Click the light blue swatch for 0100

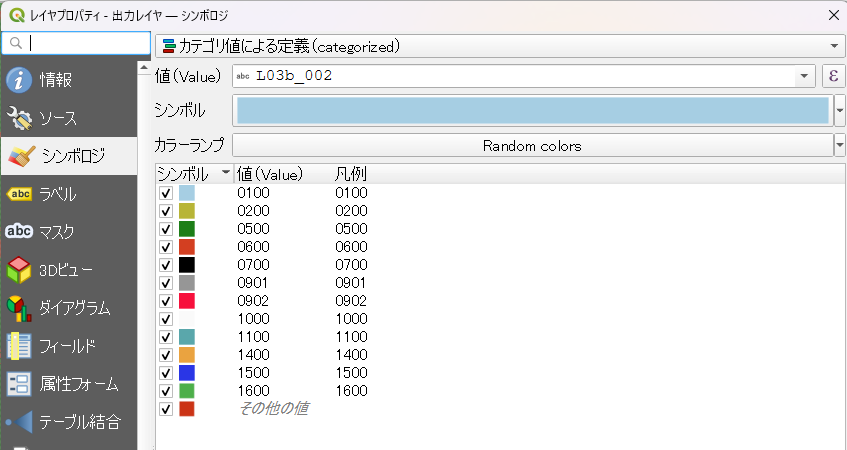click(187, 193)
